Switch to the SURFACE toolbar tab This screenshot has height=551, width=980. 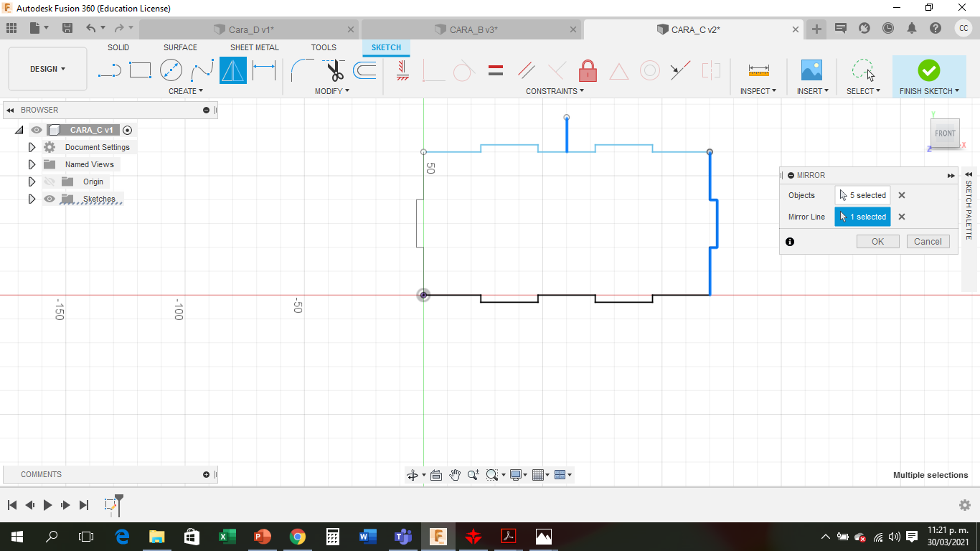point(180,47)
